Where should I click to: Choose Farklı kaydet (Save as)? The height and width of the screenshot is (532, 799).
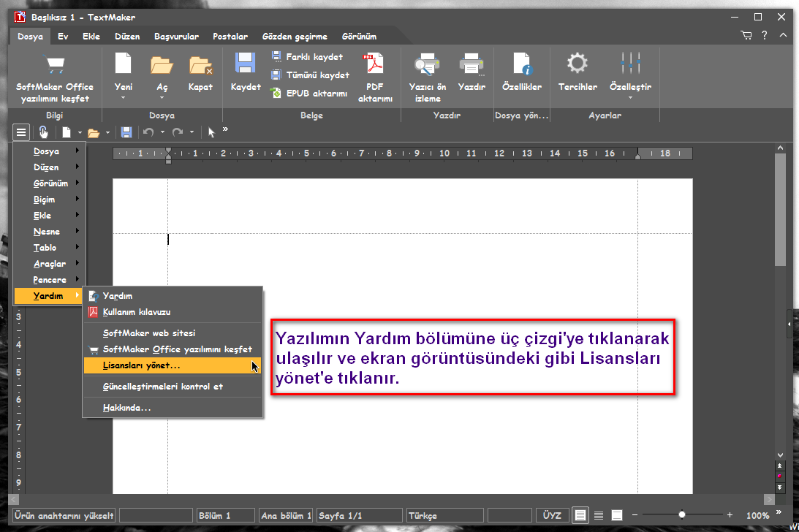click(308, 56)
